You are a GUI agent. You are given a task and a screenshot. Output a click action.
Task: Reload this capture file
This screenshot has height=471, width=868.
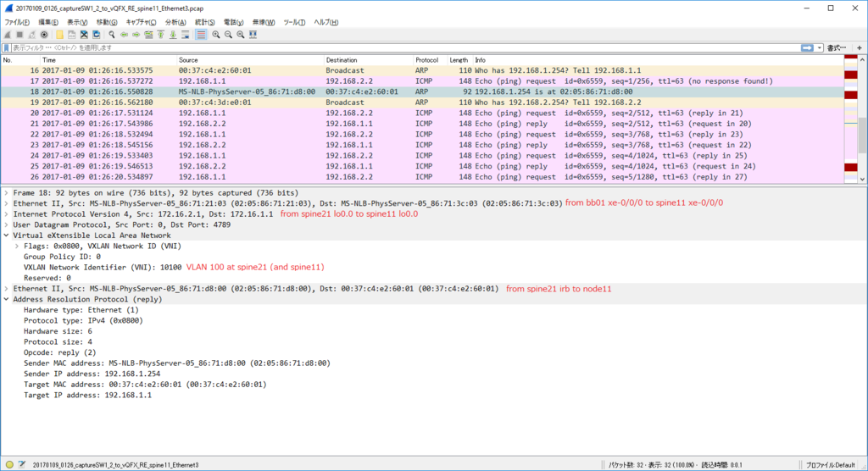coord(97,35)
